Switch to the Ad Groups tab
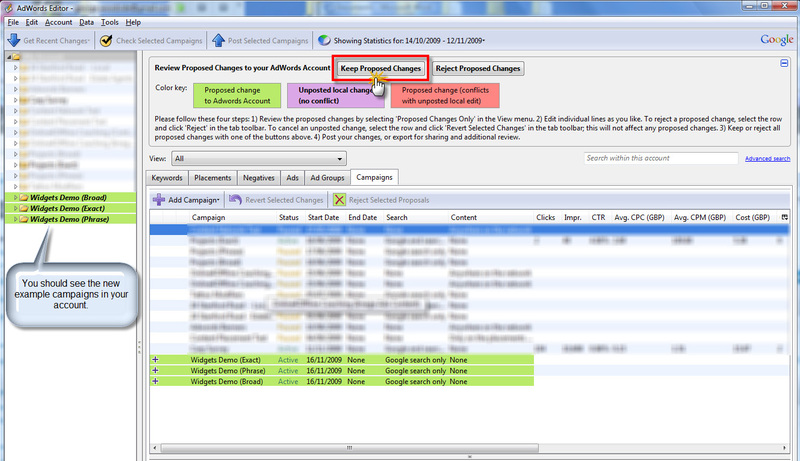Screen dimensions: 800x461 328,177
